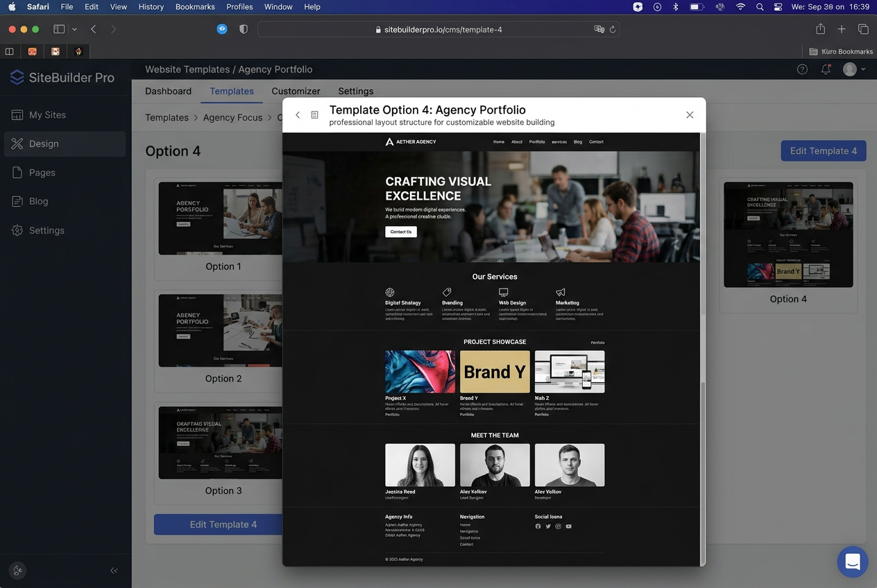Screen dimensions: 877x588
Task: Open the Blog section in sidebar
Action: tap(65, 201)
